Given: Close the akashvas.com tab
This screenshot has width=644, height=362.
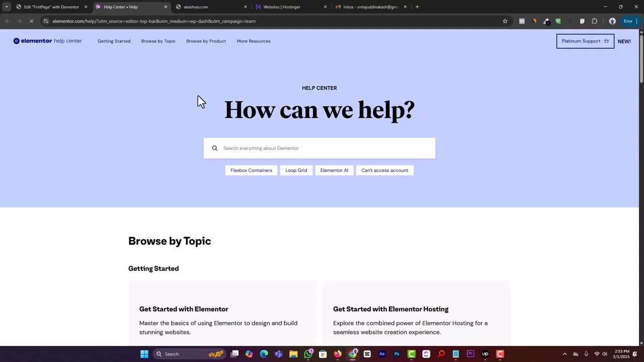Looking at the screenshot, I should pos(246,7).
